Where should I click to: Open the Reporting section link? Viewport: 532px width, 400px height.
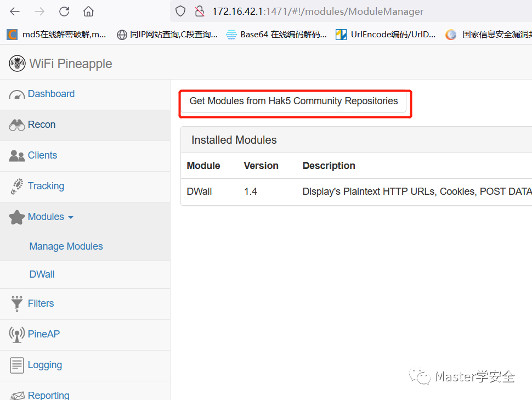[48, 395]
